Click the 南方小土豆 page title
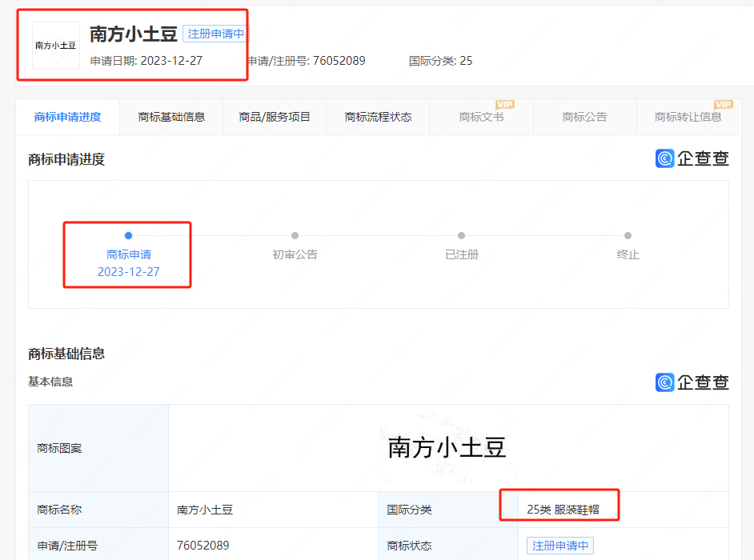754x560 pixels. click(134, 34)
